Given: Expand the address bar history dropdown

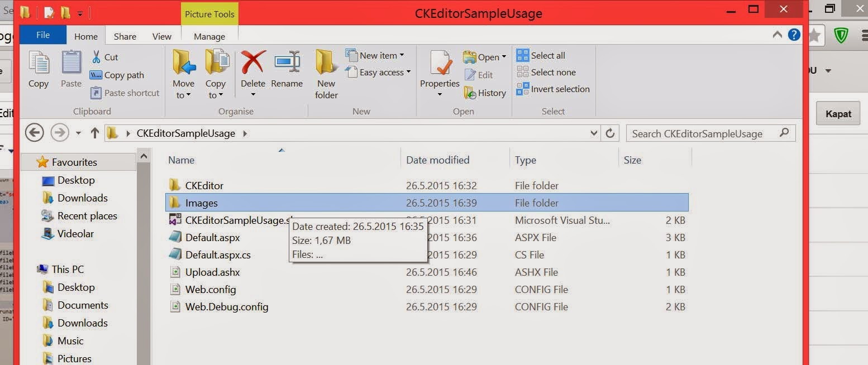Looking at the screenshot, I should click(594, 133).
